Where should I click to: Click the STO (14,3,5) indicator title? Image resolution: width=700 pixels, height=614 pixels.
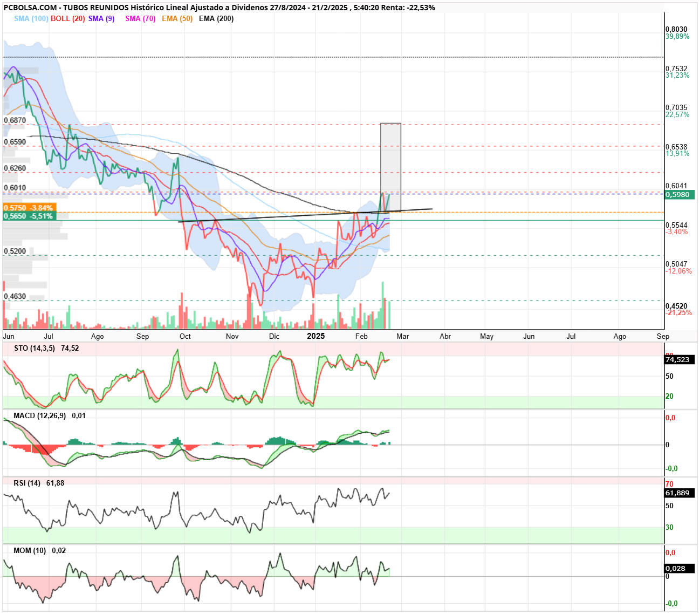(x=35, y=348)
